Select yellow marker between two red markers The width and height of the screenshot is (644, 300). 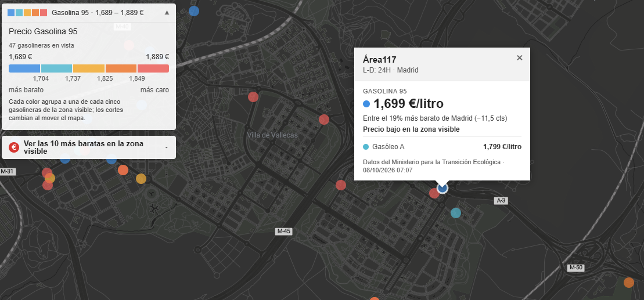(x=50, y=178)
